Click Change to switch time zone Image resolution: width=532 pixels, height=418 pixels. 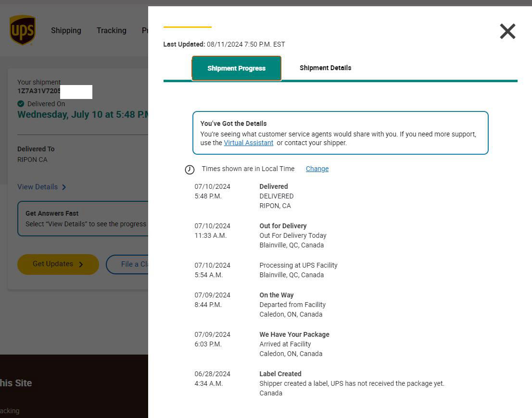(317, 169)
